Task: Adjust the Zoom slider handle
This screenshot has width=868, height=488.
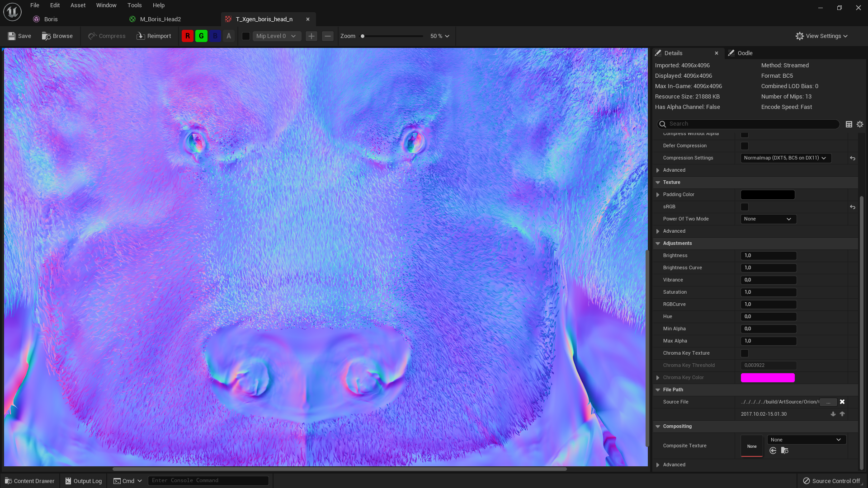Action: 363,36
